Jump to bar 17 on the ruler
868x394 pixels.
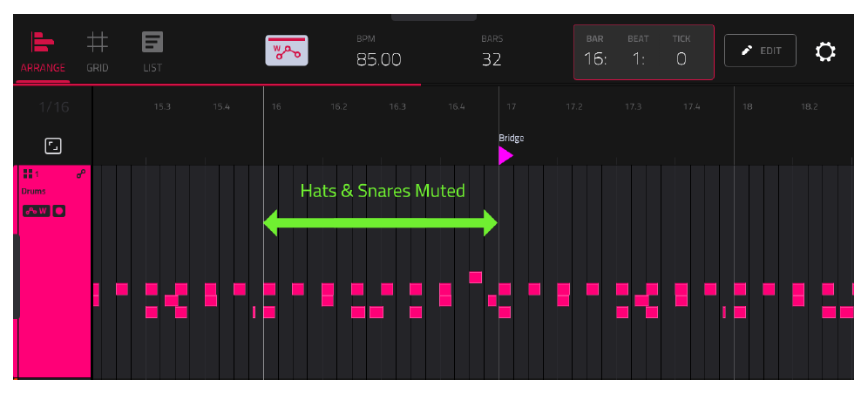(512, 107)
